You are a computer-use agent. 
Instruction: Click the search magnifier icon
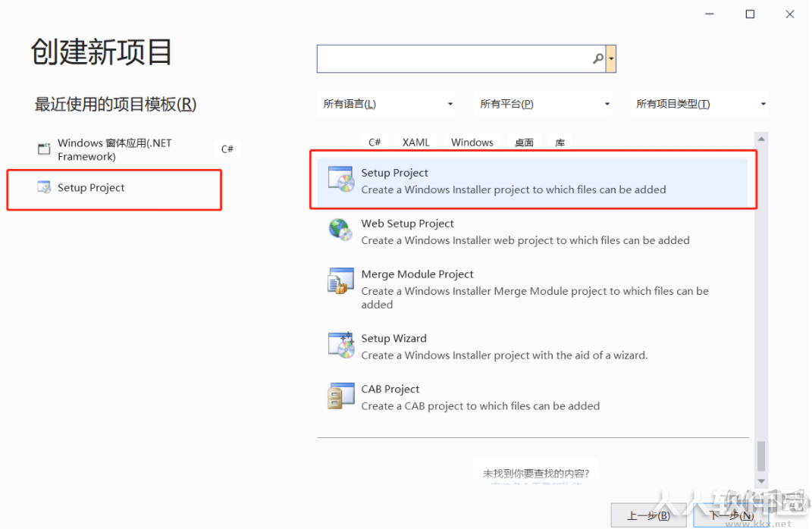(598, 58)
